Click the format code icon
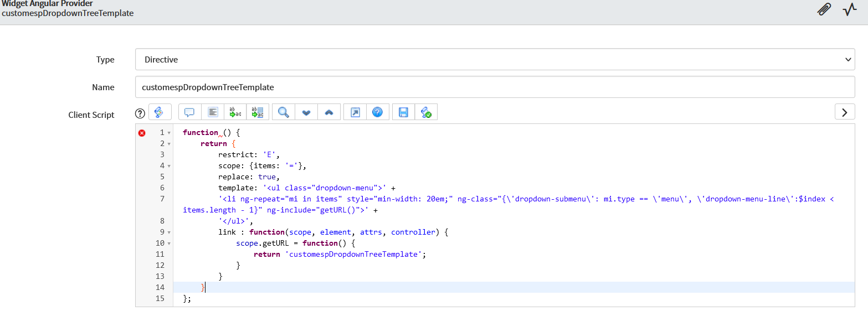This screenshot has width=868, height=311. (x=213, y=112)
